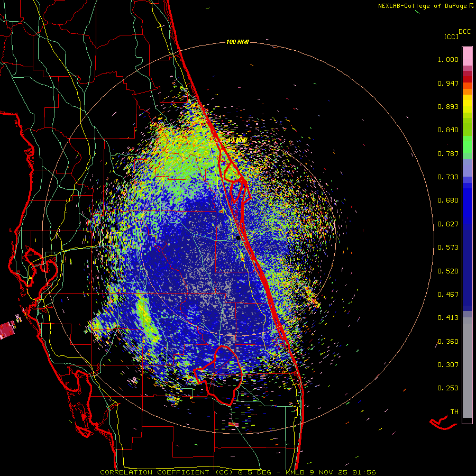Select the 0.947 legend value
This screenshot has height=476, width=476.
point(448,83)
